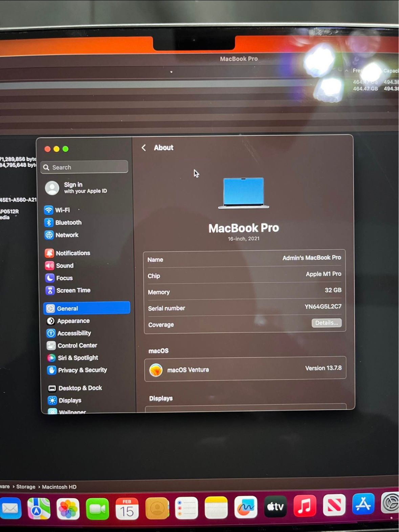This screenshot has width=399, height=532.
Task: Open Reminders from the Dock
Action: tap(186, 508)
